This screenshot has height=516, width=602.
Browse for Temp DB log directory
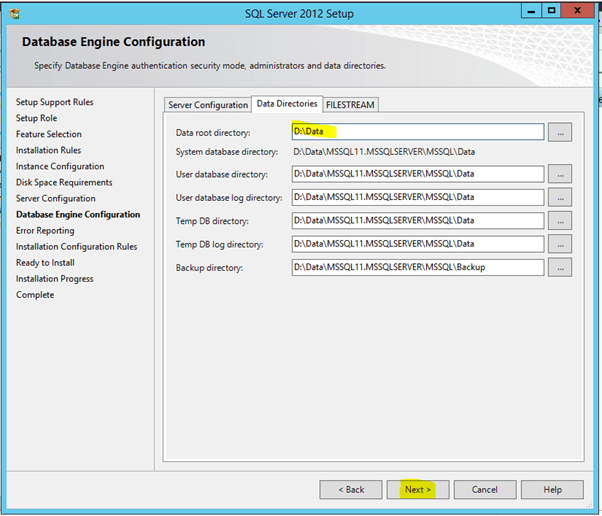click(x=559, y=244)
